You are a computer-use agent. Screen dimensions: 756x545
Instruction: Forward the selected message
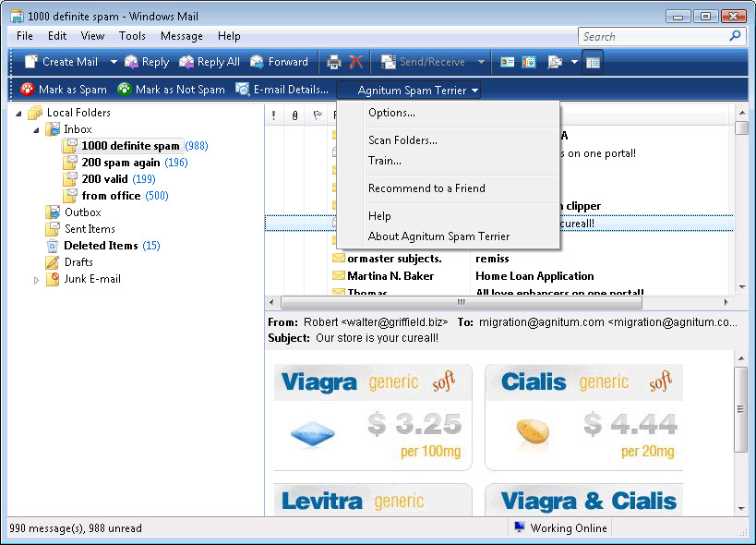coord(279,62)
